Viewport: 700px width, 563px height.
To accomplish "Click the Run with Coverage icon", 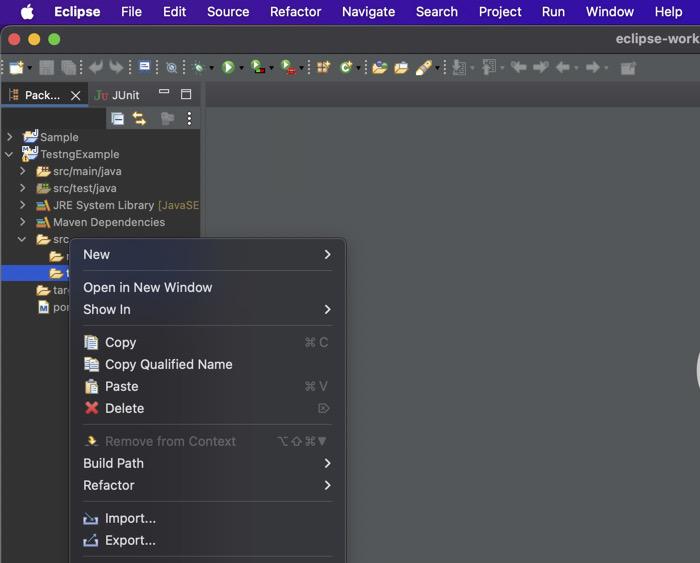I will pyautogui.click(x=257, y=67).
